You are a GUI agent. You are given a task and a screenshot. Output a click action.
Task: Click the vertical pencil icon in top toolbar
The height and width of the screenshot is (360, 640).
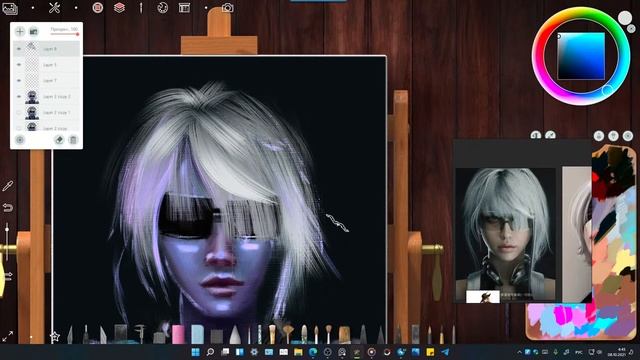[141, 8]
